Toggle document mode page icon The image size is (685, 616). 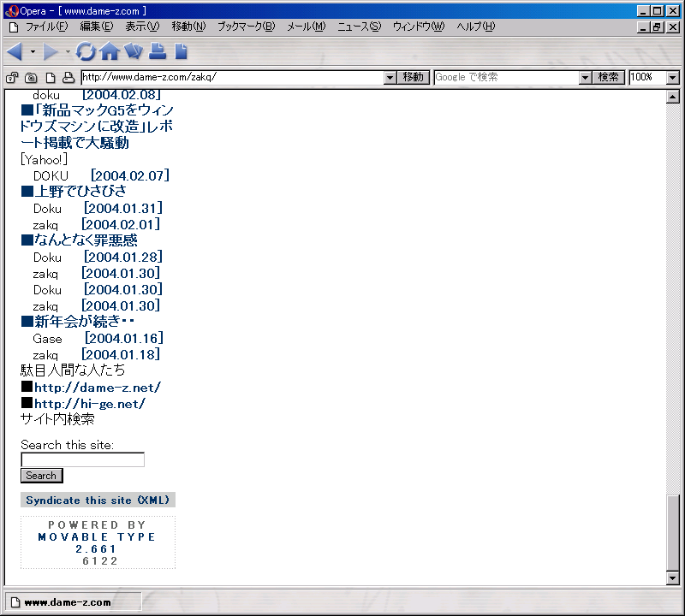(x=51, y=78)
